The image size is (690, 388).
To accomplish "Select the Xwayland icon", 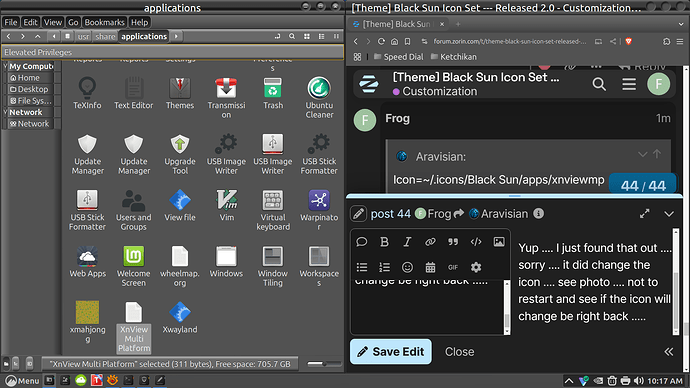I will pyautogui.click(x=180, y=312).
